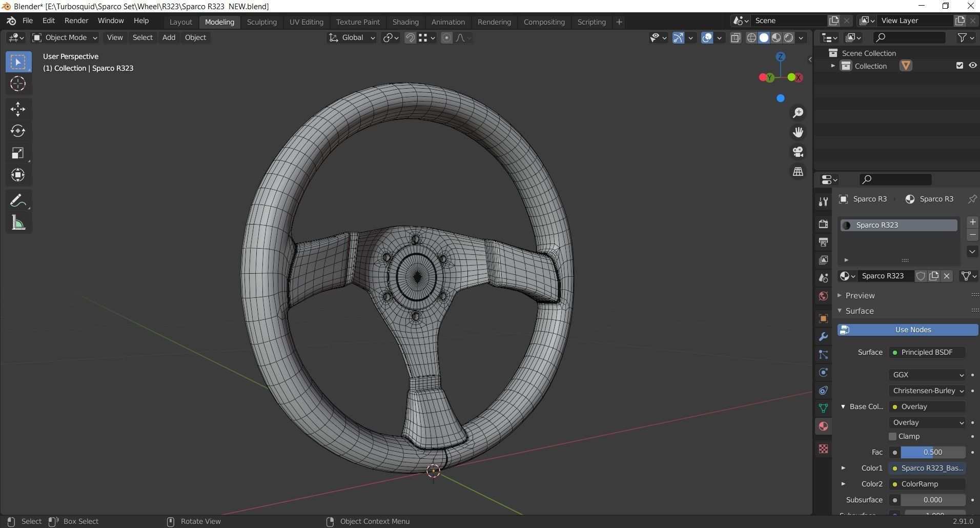Screen dimensions: 980x528
Task: Click the Zoom view icon
Action: point(798,113)
